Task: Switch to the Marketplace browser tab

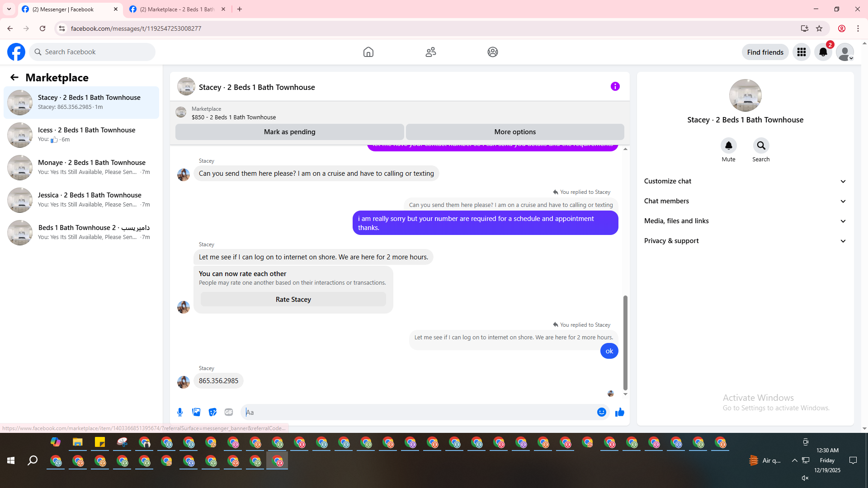Action: tap(176, 9)
